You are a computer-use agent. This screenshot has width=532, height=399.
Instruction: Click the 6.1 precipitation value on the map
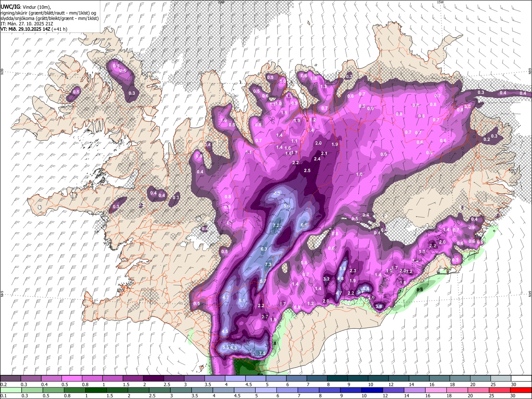point(304,225)
